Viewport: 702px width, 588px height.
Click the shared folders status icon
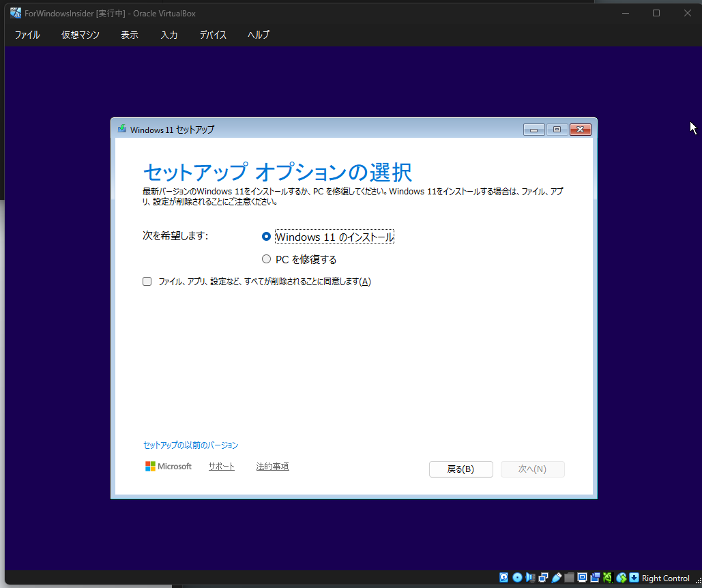click(x=569, y=578)
